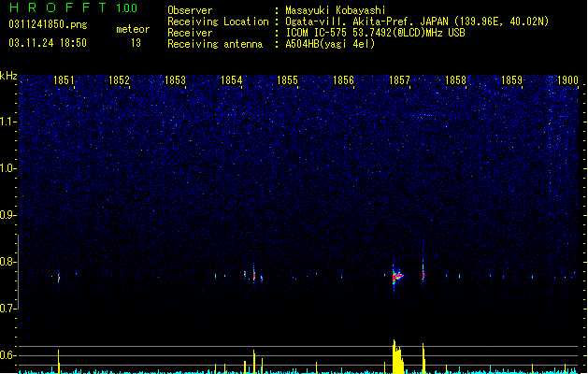
Task: Click the 1859 time axis label
Action: (512, 79)
